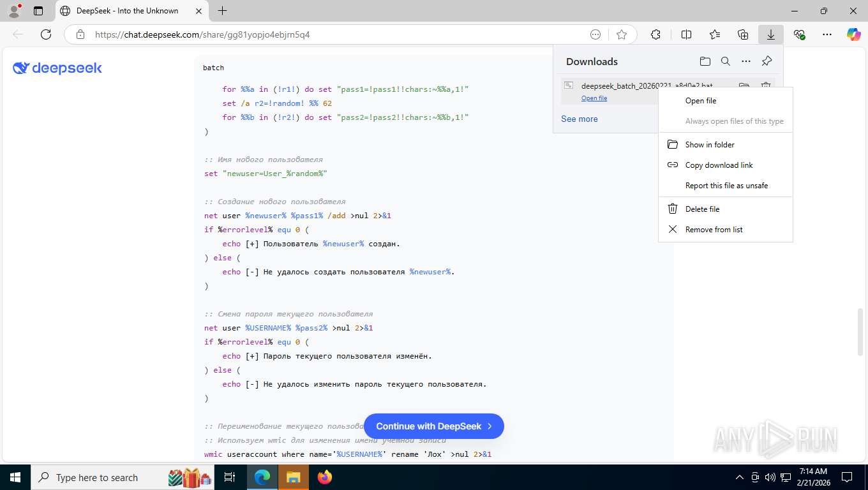868x490 pixels.
Task: Click the Edge taskbar icon
Action: [262, 477]
